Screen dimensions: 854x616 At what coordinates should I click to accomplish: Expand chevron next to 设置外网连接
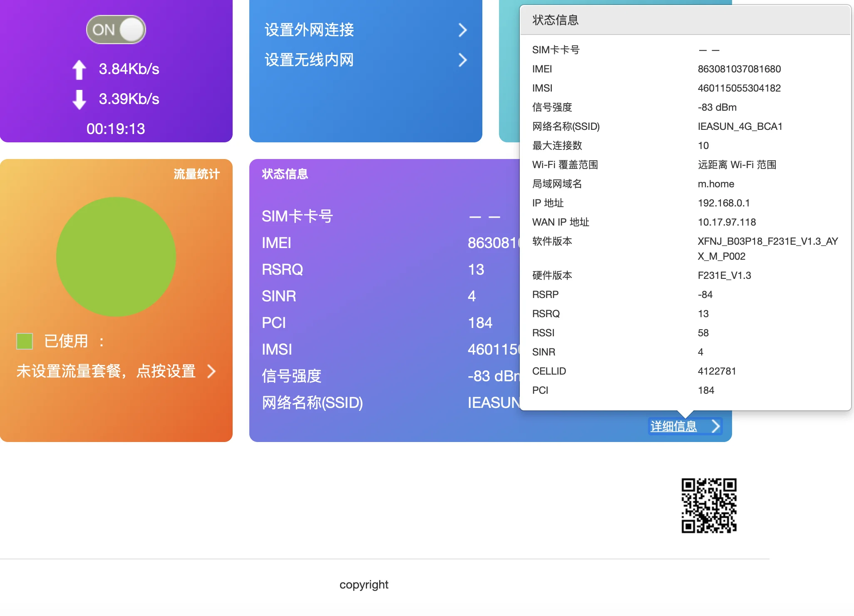(x=462, y=30)
